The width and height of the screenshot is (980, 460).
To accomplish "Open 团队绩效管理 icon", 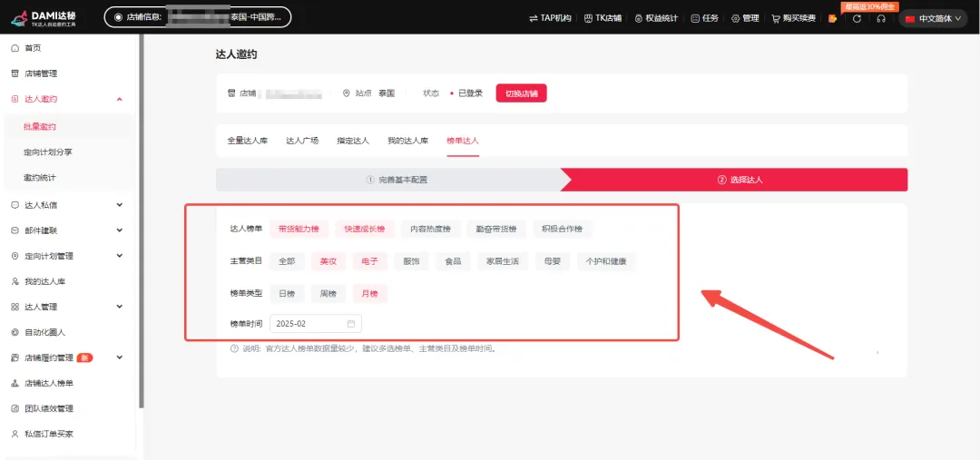I will coord(15,409).
